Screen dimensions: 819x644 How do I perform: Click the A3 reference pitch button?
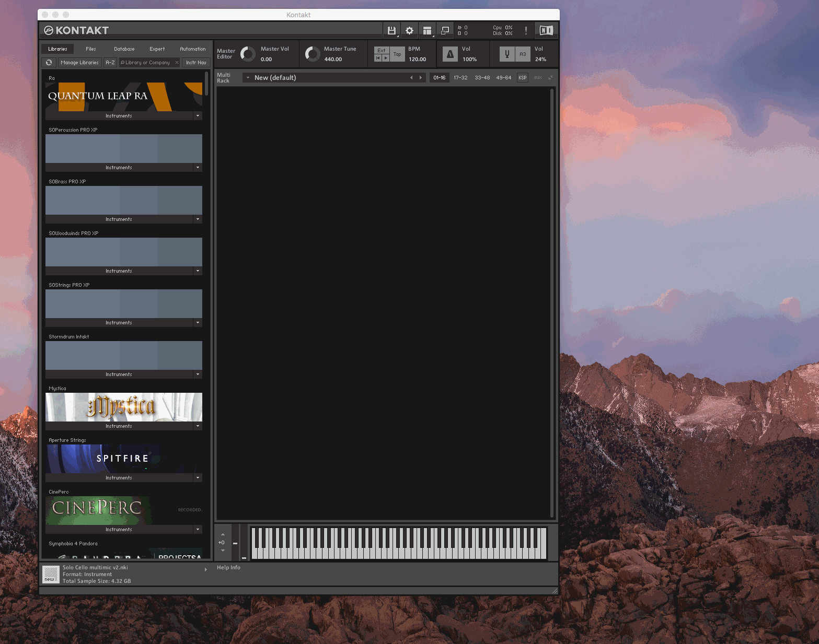coord(523,54)
